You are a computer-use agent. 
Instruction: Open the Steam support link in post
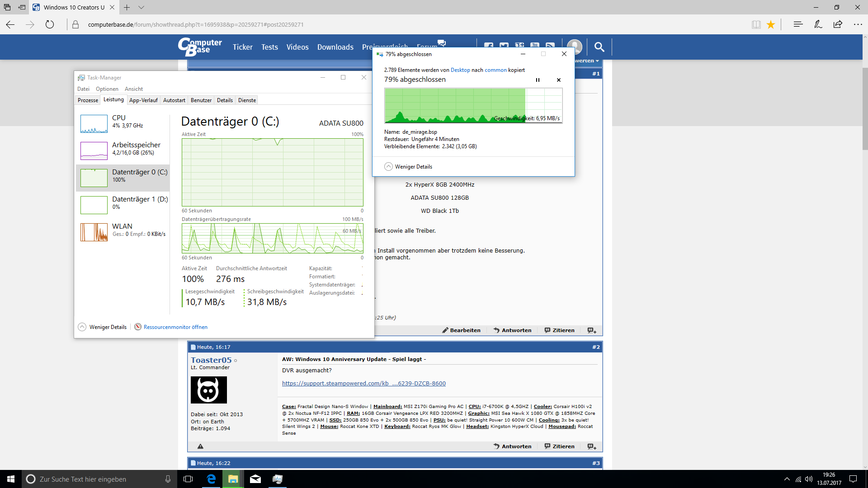363,383
